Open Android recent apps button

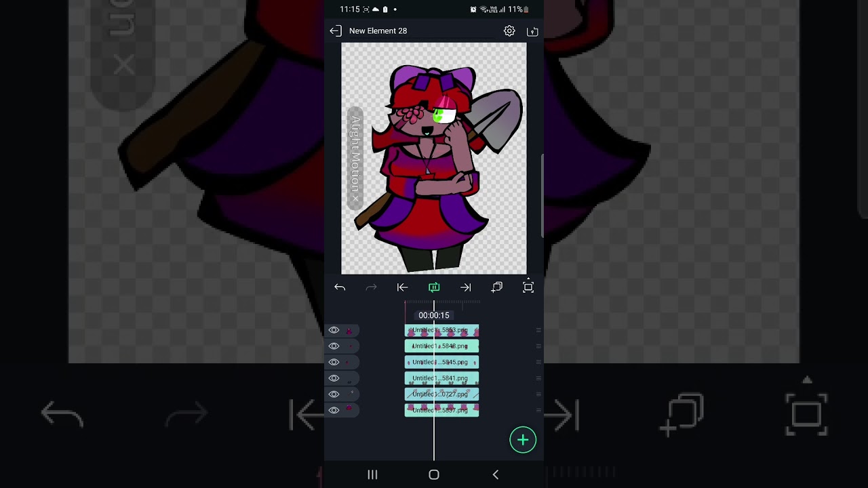coord(372,475)
